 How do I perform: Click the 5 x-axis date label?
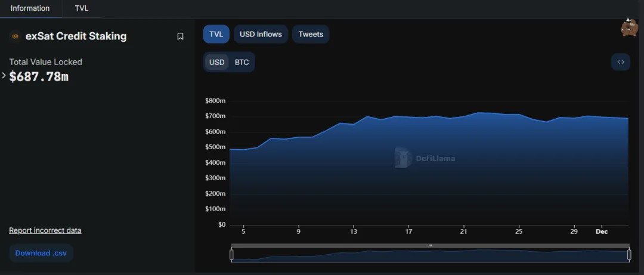coord(243,231)
